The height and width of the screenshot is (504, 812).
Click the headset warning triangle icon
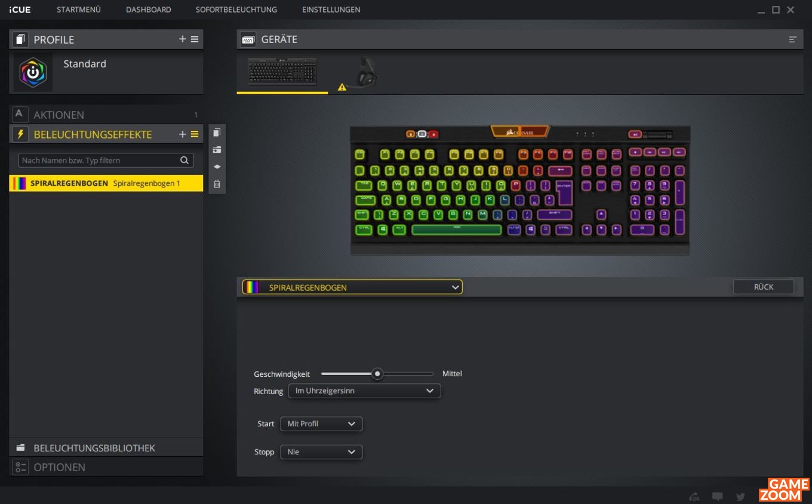click(x=342, y=87)
